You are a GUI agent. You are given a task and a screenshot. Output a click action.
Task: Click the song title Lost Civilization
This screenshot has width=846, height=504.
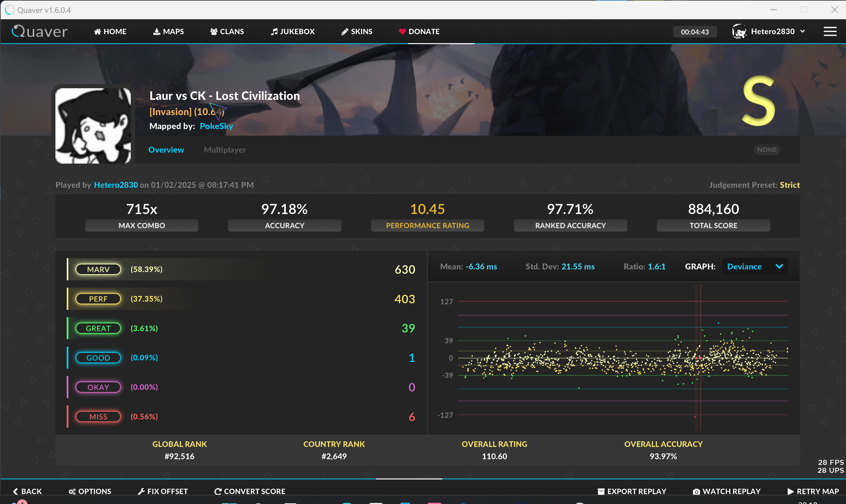[258, 96]
